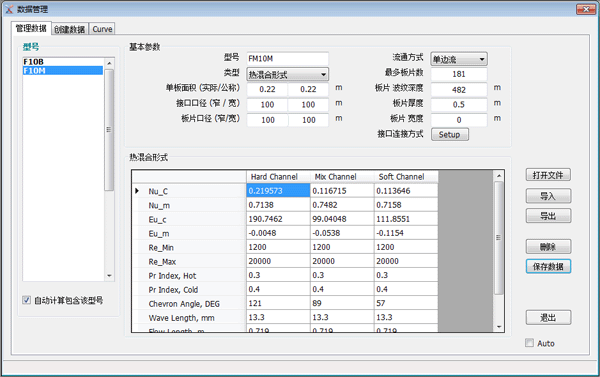The width and height of the screenshot is (600, 377).
Task: Click the 板片宽度 field 0
Action: 459,120
